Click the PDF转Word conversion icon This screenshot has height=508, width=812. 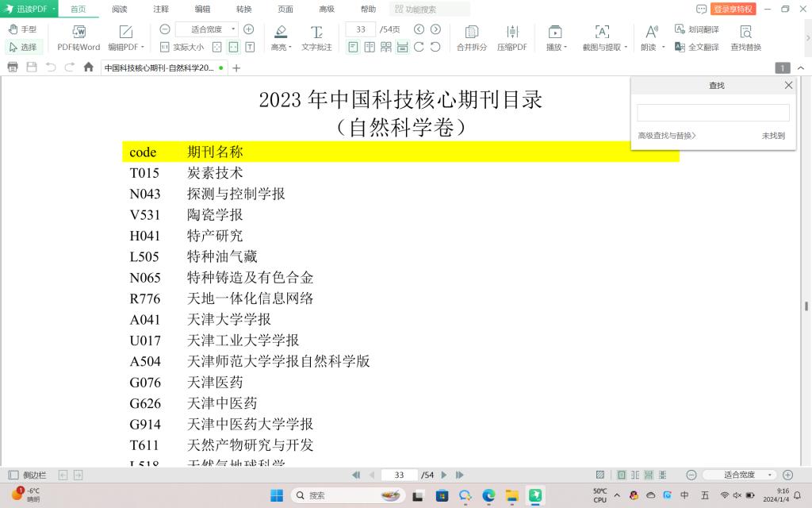79,32
